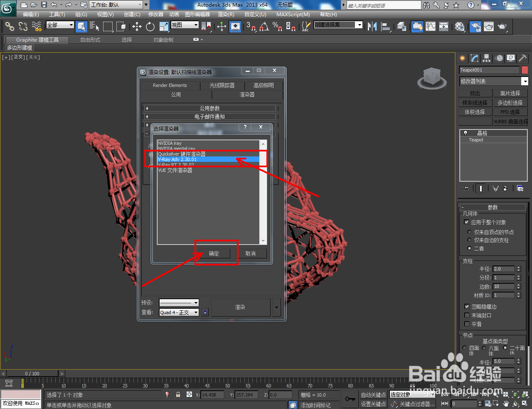Select 二十面体 base type radio
This screenshot has height=409, width=532.
(x=505, y=348)
